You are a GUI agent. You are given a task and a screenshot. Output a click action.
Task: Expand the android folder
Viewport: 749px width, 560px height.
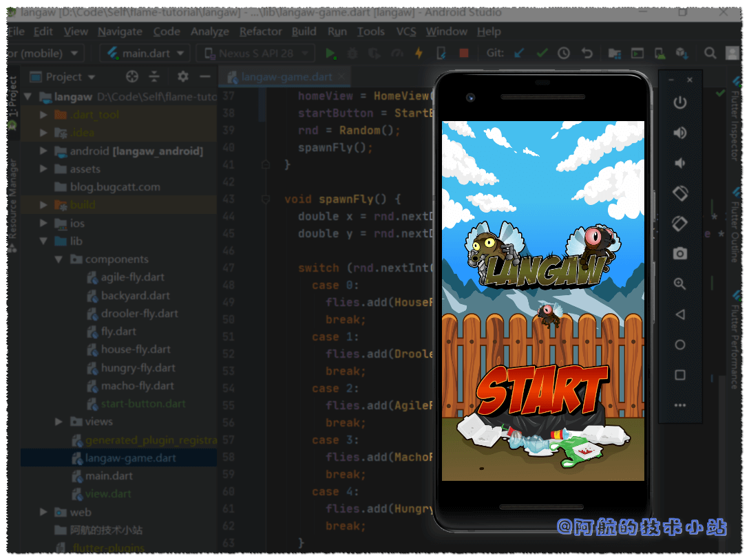[43, 151]
